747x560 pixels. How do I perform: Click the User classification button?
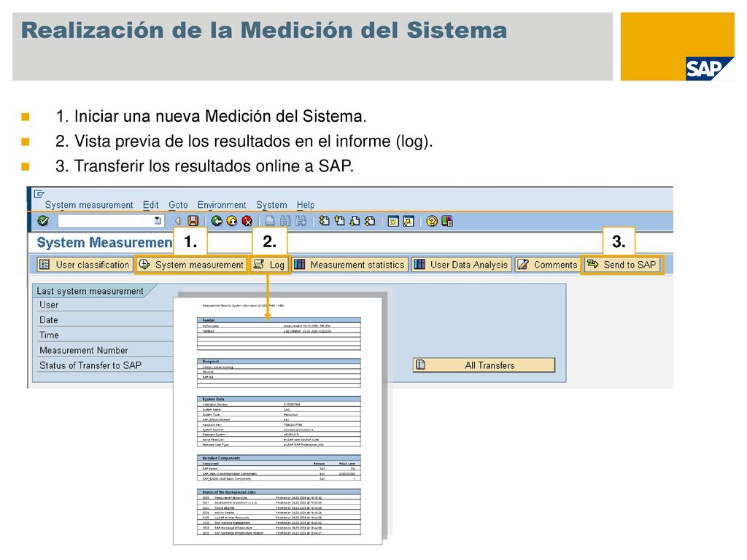[x=85, y=264]
